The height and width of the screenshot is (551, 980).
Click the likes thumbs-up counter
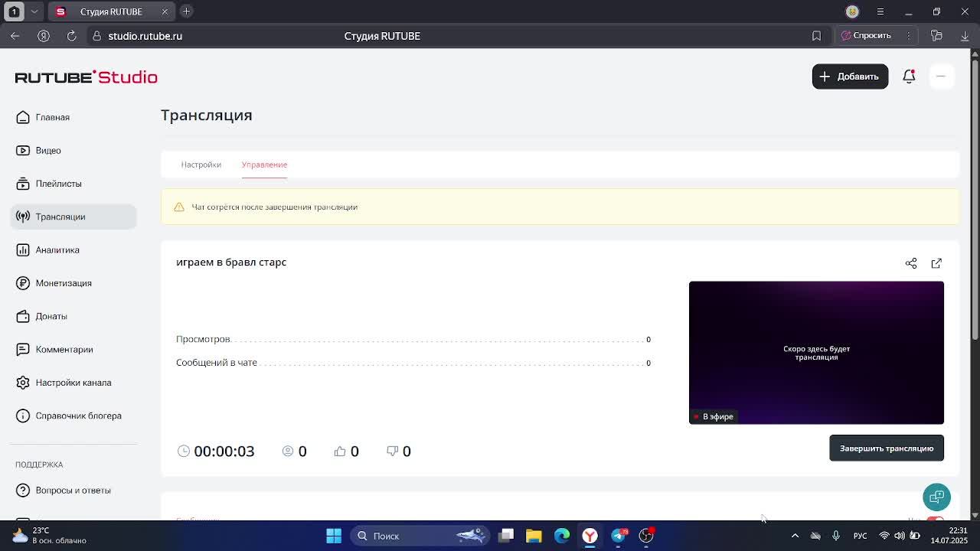346,452
